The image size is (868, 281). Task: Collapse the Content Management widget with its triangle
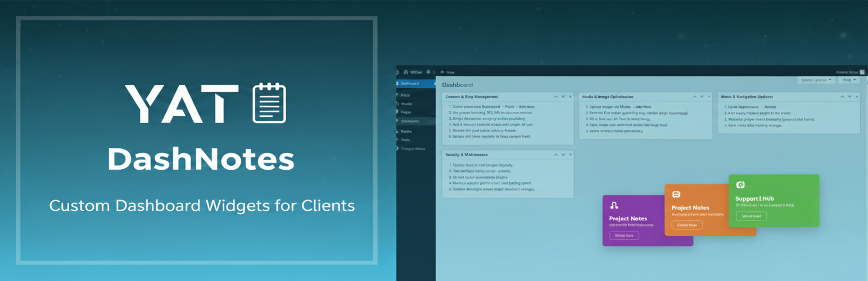click(x=570, y=97)
